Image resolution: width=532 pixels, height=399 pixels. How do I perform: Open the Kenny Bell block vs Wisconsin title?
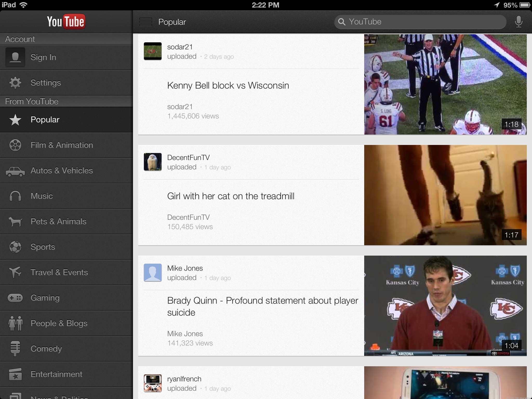click(x=228, y=85)
